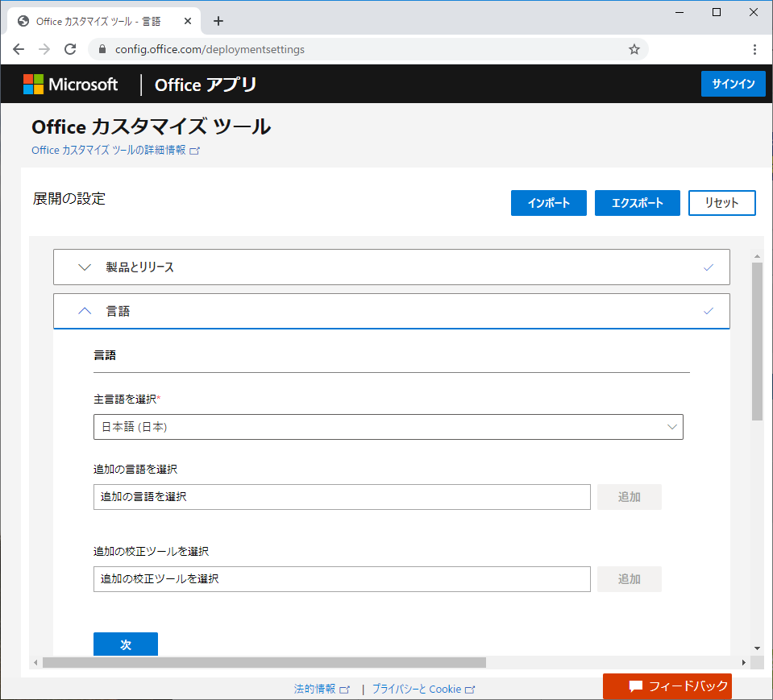Click the vertical scrollbar up arrow
This screenshot has width=773, height=700.
(757, 256)
